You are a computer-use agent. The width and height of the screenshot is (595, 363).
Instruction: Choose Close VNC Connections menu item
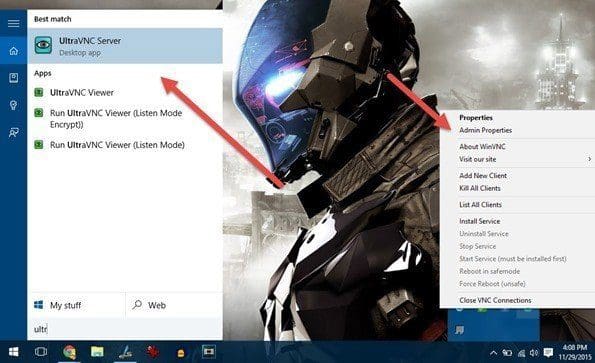(495, 300)
